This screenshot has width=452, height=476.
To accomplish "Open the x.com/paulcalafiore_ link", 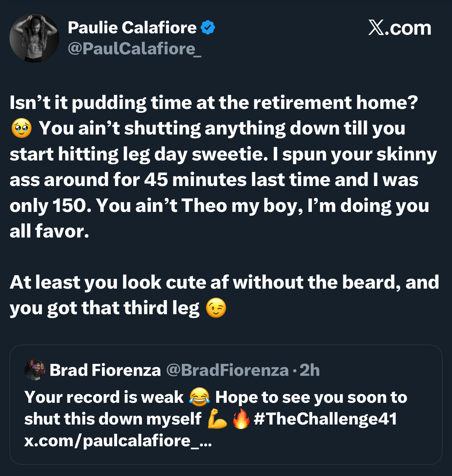I will (x=118, y=441).
